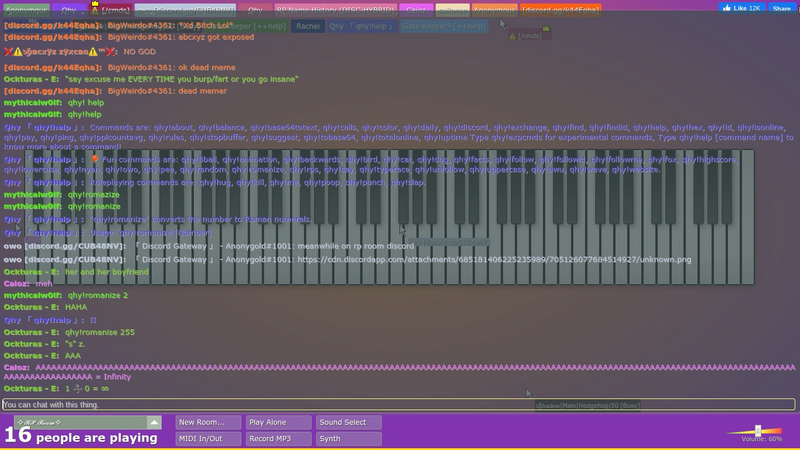Viewport: 800px width, 450px height.
Task: Click the crown icon above the /cmds player
Action: point(95,4)
